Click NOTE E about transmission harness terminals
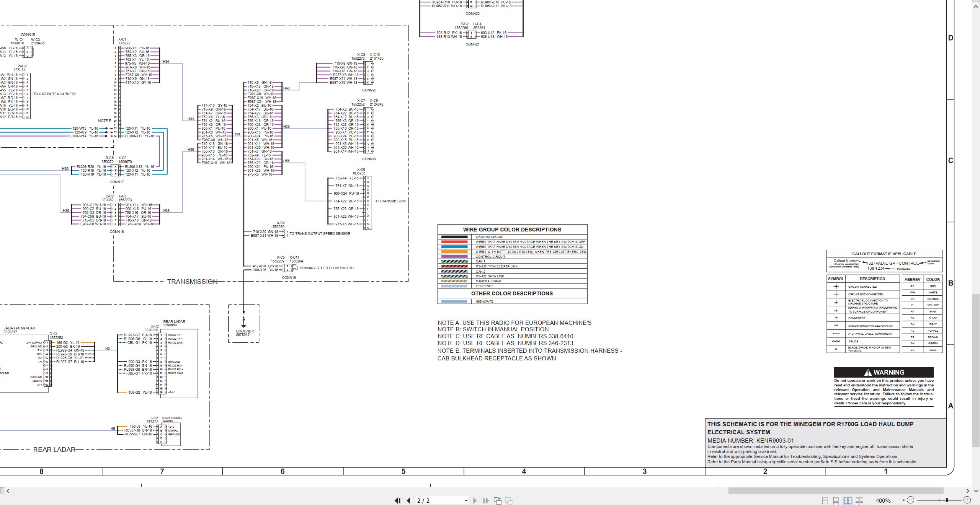The image size is (980, 505). pos(530,355)
